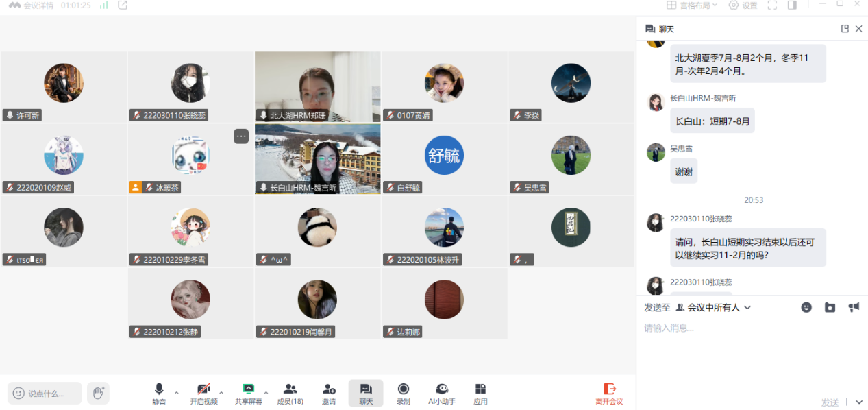Click the red 离开会议 button
The width and height of the screenshot is (868, 410).
[609, 394]
